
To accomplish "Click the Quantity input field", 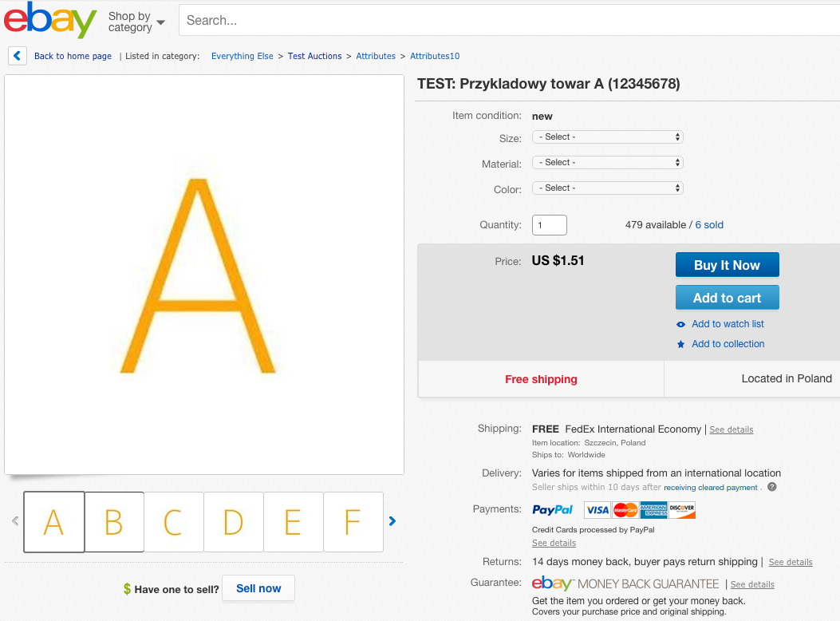I will (549, 225).
